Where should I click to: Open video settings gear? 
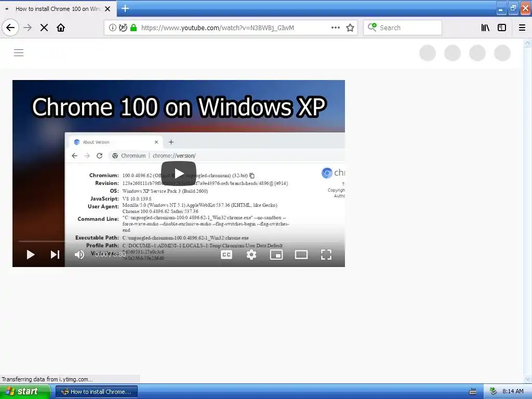[251, 255]
